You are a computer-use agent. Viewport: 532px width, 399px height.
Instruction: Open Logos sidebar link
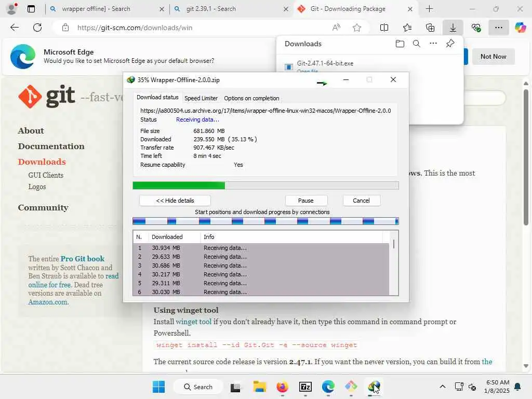click(37, 187)
